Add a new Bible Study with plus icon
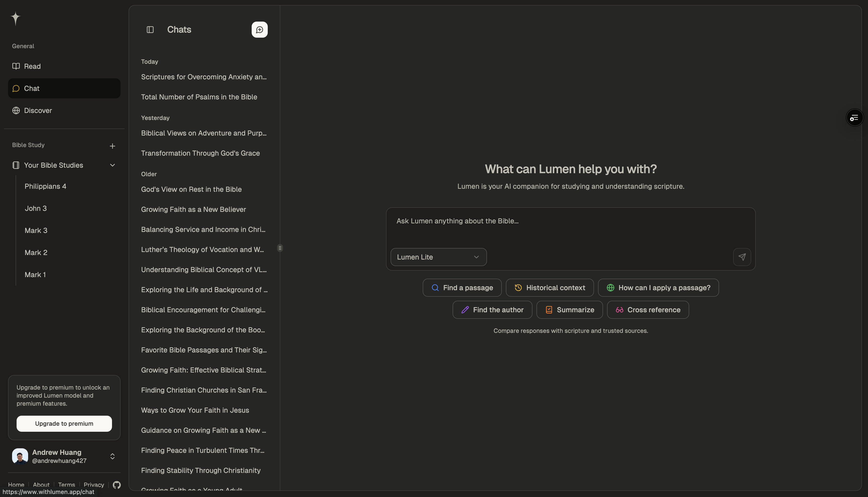 click(112, 146)
